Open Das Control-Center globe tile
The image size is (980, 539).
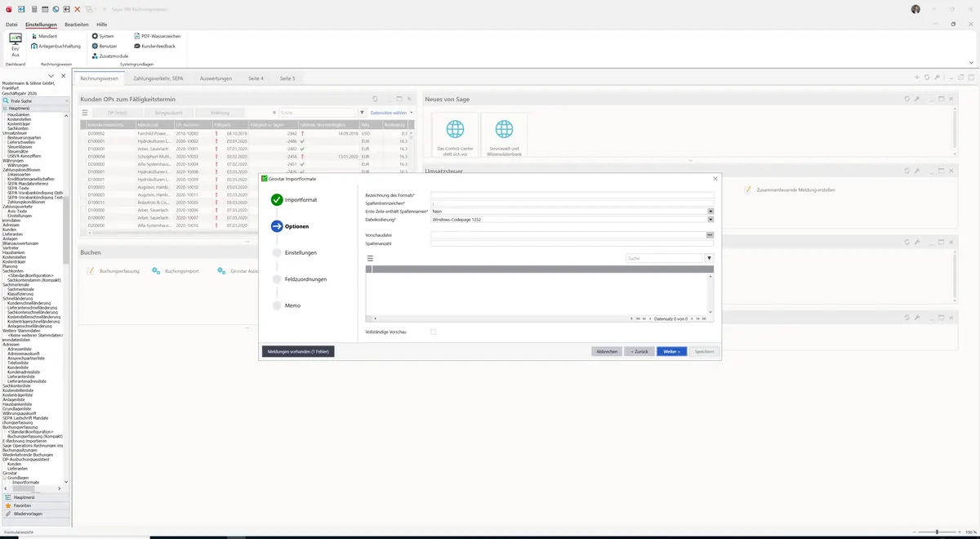click(455, 136)
